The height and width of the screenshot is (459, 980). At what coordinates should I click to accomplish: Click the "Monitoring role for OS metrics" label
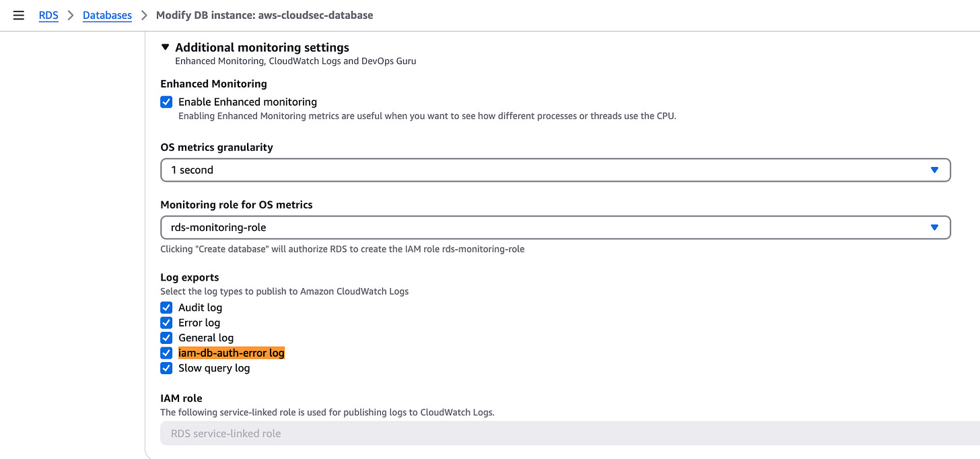[x=236, y=205]
